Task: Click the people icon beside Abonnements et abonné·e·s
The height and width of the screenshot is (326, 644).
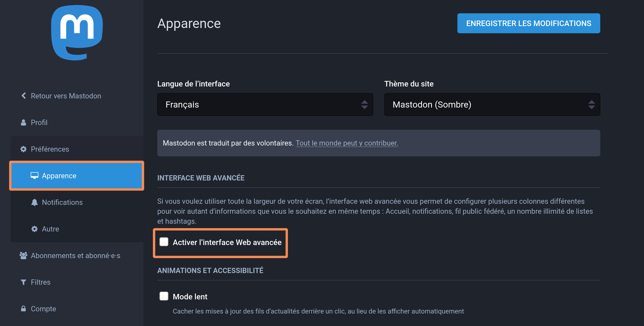Action: (x=24, y=256)
